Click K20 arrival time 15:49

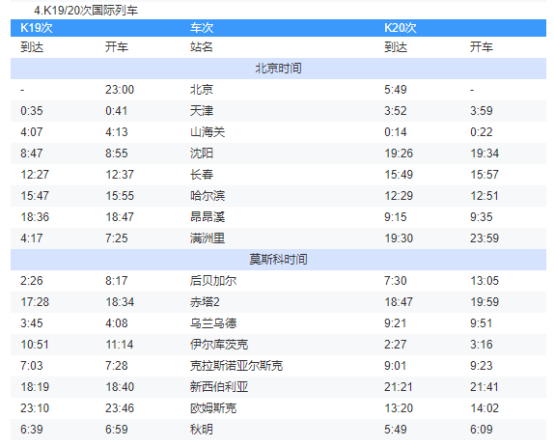(399, 174)
